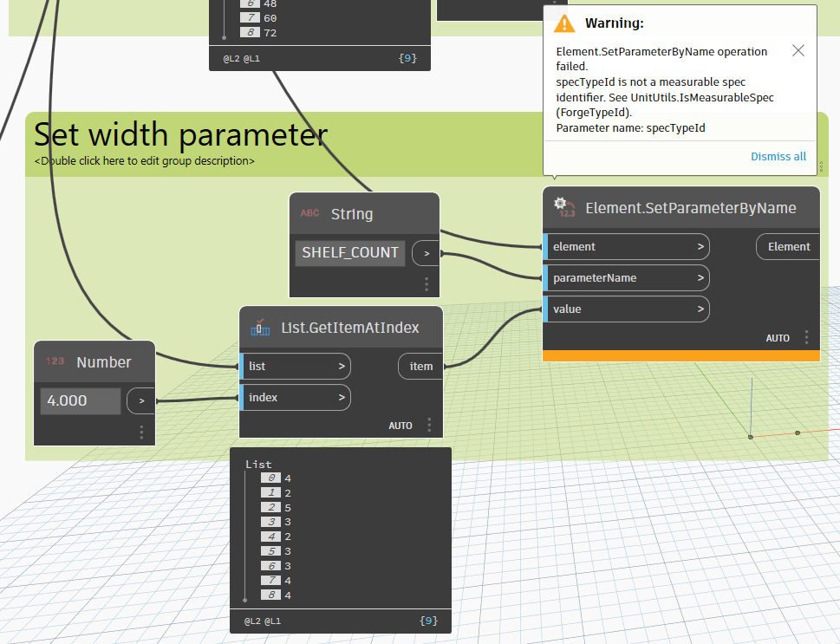
Task: Click AUTO lacing on Element.SetParameterByName
Action: (x=778, y=338)
